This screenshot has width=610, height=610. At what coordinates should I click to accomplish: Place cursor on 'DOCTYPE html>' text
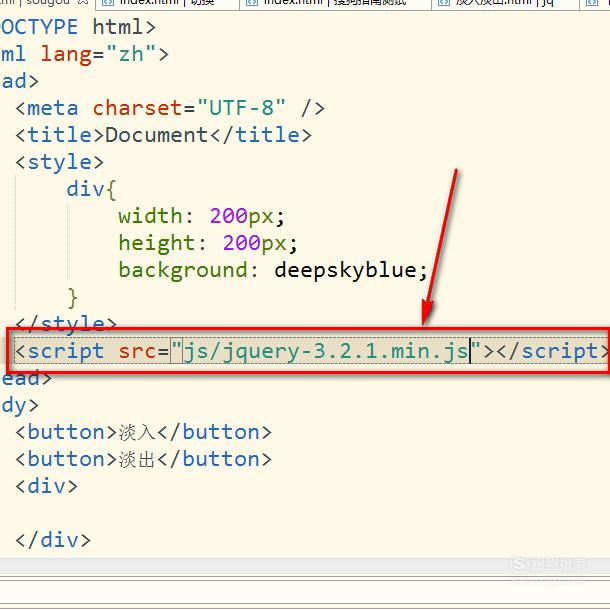pyautogui.click(x=78, y=27)
